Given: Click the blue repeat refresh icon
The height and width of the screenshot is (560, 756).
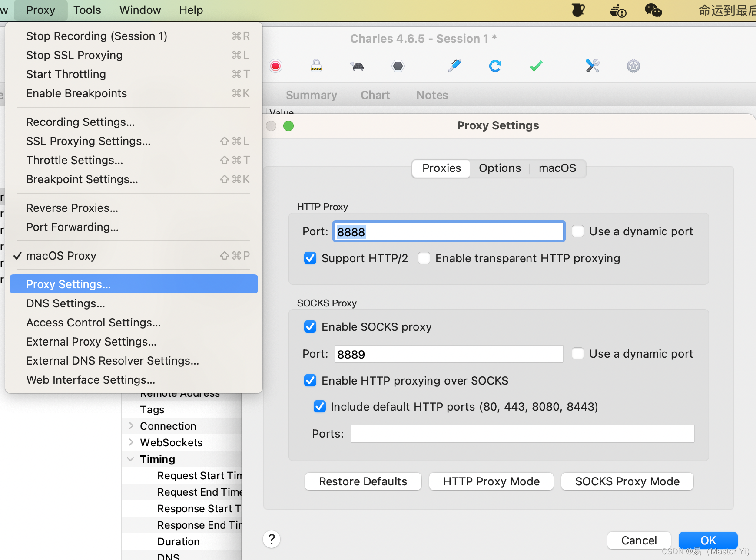Looking at the screenshot, I should (495, 66).
